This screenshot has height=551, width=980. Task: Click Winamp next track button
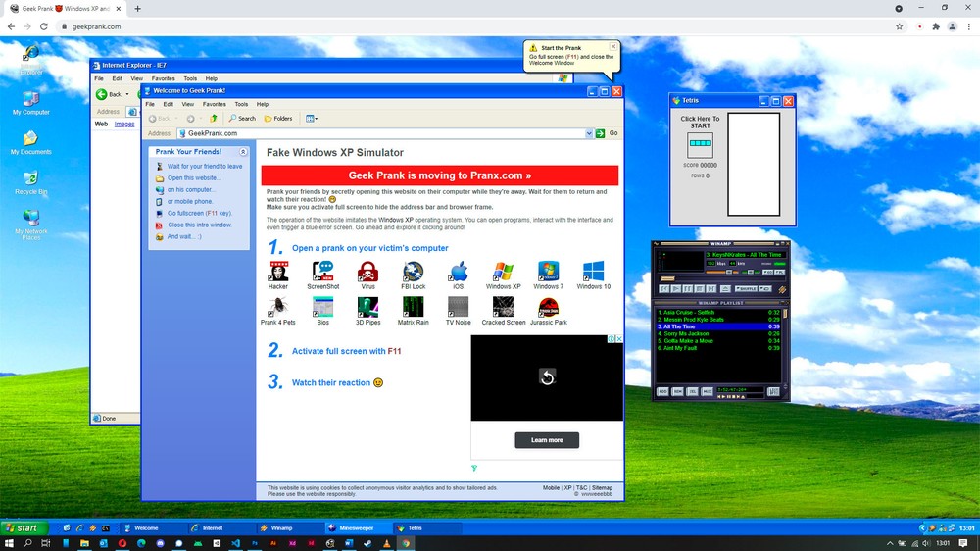point(710,289)
